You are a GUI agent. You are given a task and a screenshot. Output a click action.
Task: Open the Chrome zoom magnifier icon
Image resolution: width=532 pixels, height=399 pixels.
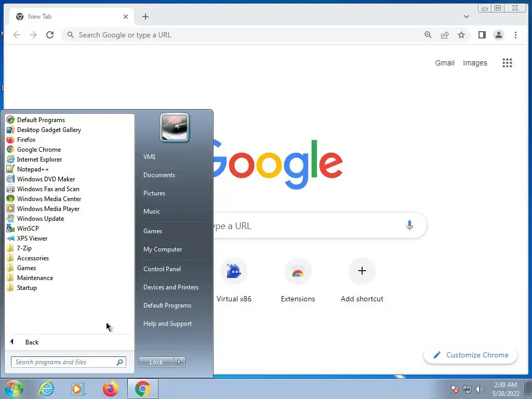click(428, 35)
